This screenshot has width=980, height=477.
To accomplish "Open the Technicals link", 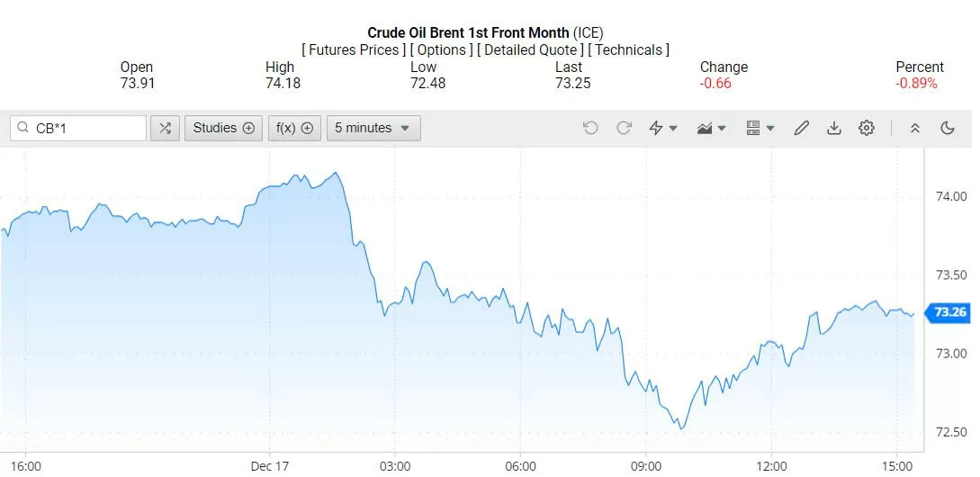I will (628, 50).
